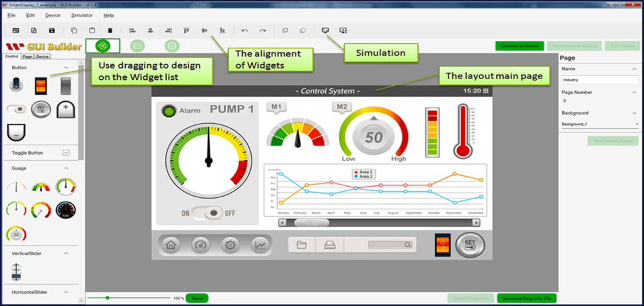This screenshot has height=306, width=644.
Task: Click the Delete trash icon in toolbar
Action: [x=110, y=30]
